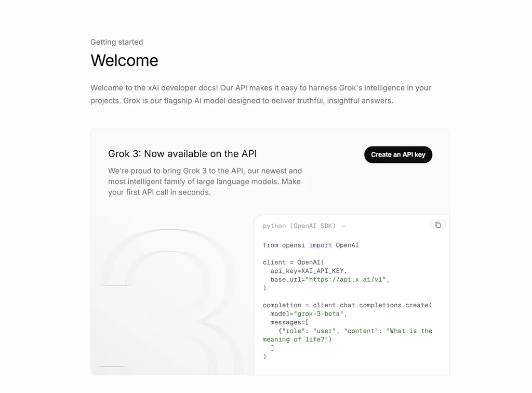Click the Create an API key button
The image size is (532, 393).
click(x=398, y=155)
